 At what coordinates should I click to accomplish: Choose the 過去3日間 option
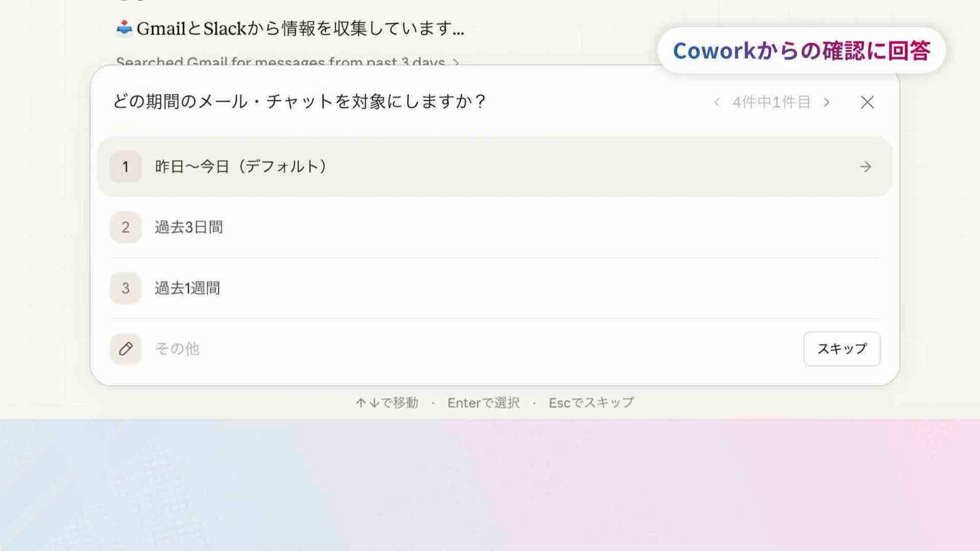(x=189, y=227)
